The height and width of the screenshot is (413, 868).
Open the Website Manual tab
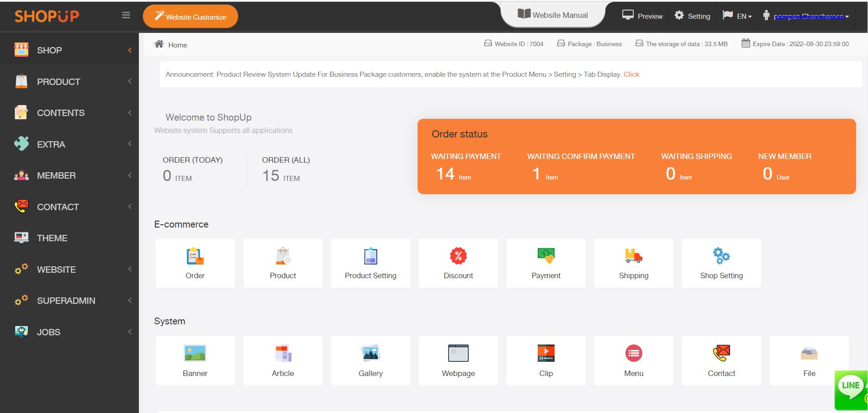click(553, 15)
